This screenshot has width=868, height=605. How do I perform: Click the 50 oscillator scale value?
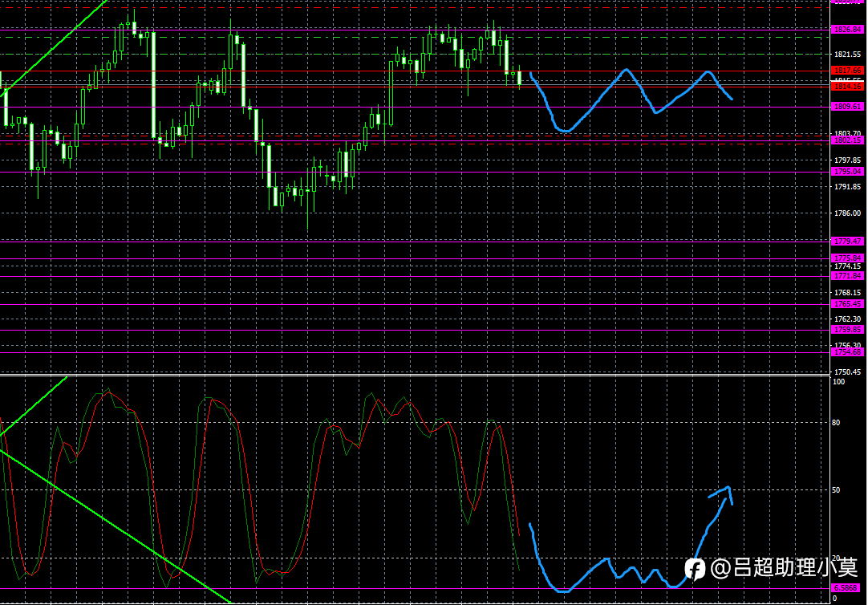pos(836,490)
